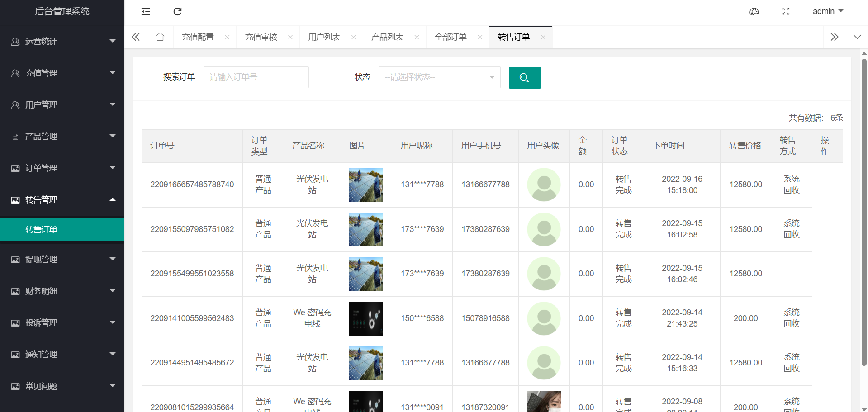The height and width of the screenshot is (412, 868).
Task: Open the theme palette icon
Action: click(754, 12)
